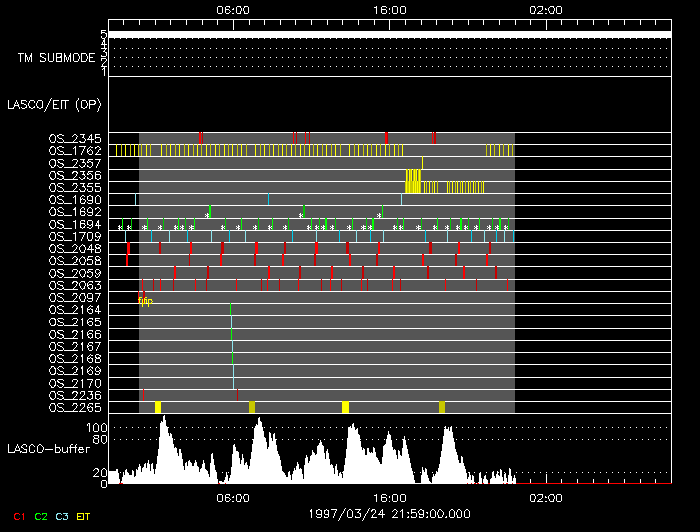Viewport: 700px width, 532px height.
Task: Click the yellow 'flip' marker in OS_2097 row
Action: [x=146, y=301]
